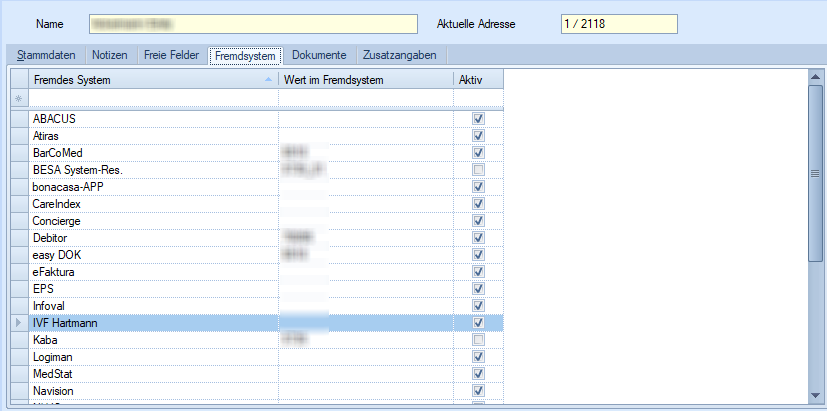This screenshot has height=411, width=827.
Task: Toggle Aktiv checkbox for CareIndex
Action: [478, 204]
